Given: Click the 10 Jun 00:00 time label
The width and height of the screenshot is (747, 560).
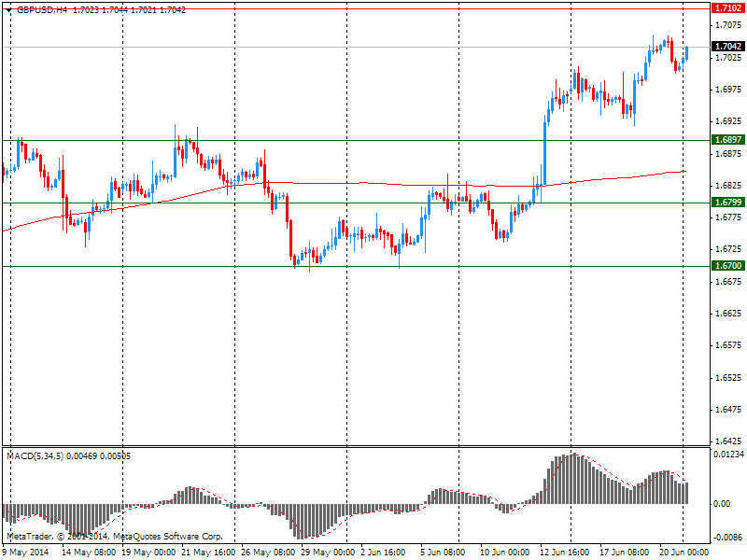Looking at the screenshot, I should click(504, 553).
